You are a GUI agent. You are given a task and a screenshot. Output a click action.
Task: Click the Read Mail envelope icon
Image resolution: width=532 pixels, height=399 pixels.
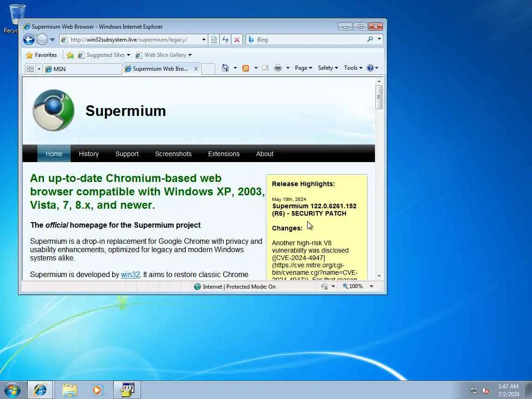[266, 68]
